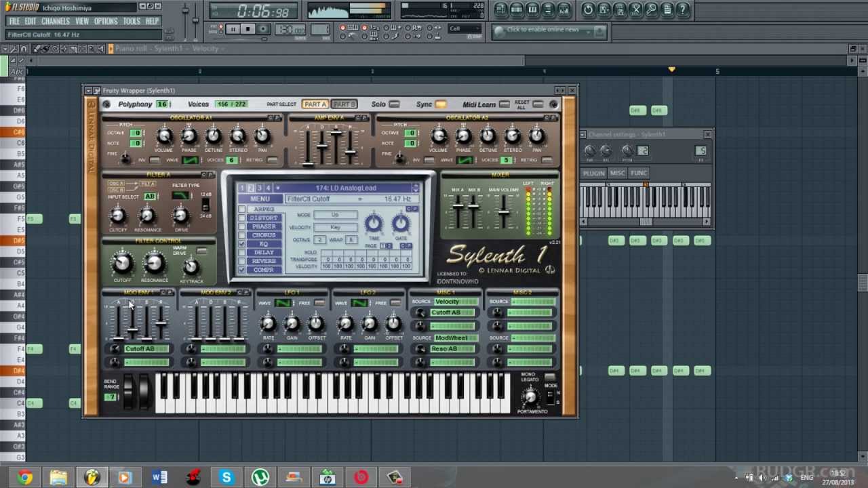Enable the DELAY effect checkbox
The height and width of the screenshot is (488, 868).
pyautogui.click(x=242, y=253)
